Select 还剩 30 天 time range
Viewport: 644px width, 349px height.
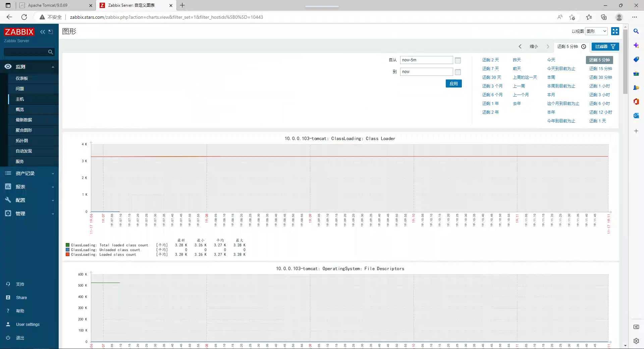coord(492,77)
